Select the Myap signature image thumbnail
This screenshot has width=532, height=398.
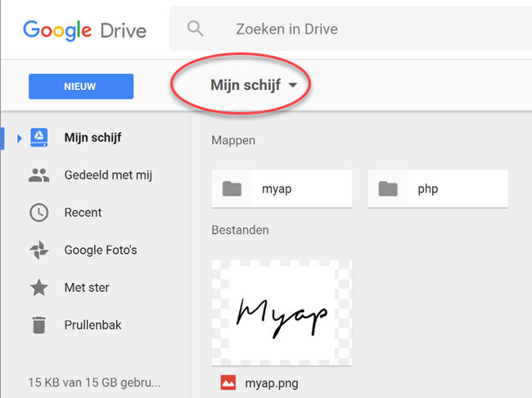pyautogui.click(x=282, y=313)
